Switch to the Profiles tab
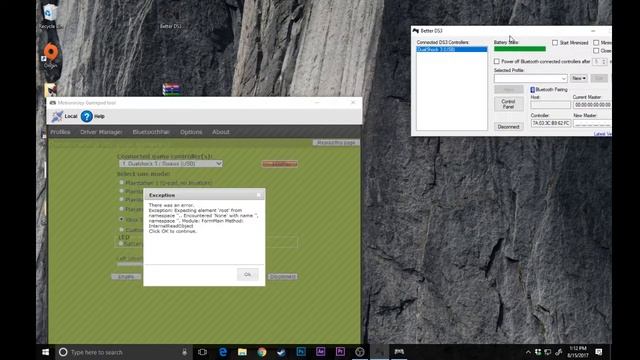This screenshot has width=640, height=360. (60, 132)
